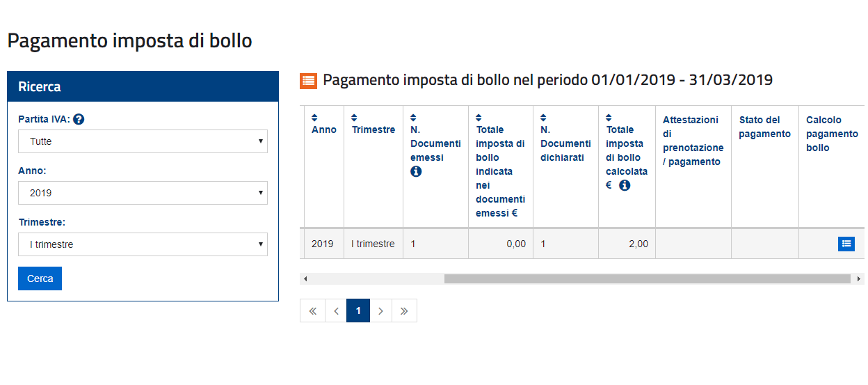Viewport: 868px width, 385px height.
Task: Expand the Trimestre dropdown
Action: pyautogui.click(x=143, y=244)
